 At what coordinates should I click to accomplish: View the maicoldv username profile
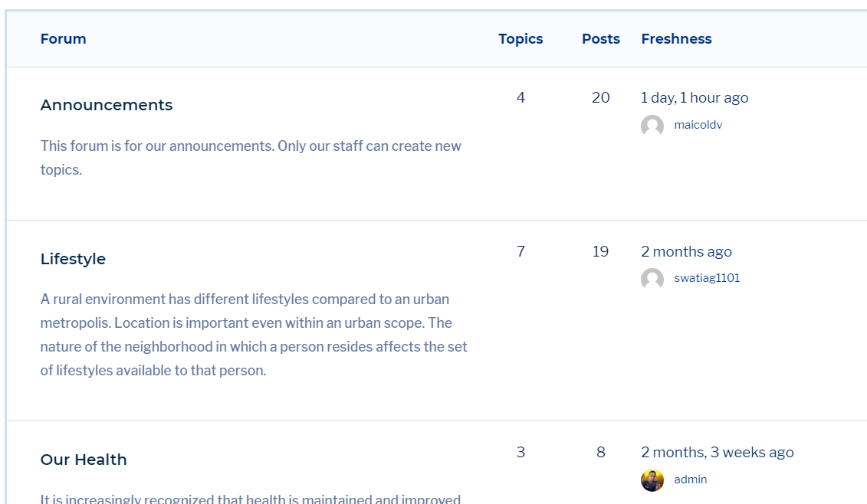698,125
